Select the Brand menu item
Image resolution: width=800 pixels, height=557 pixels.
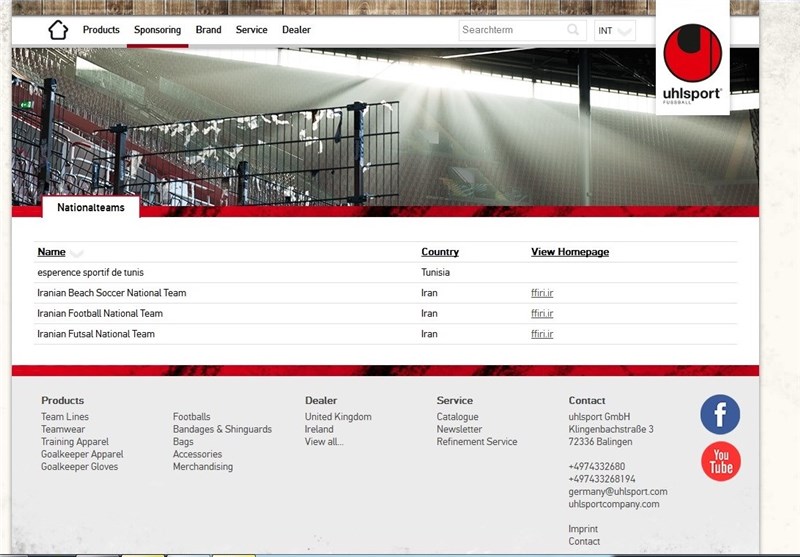point(208,30)
